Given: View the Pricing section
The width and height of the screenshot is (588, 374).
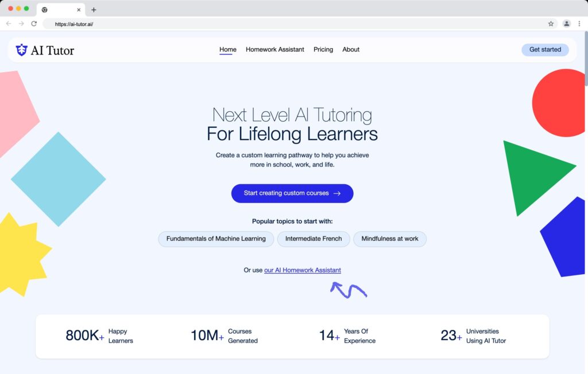Looking at the screenshot, I should tap(323, 49).
